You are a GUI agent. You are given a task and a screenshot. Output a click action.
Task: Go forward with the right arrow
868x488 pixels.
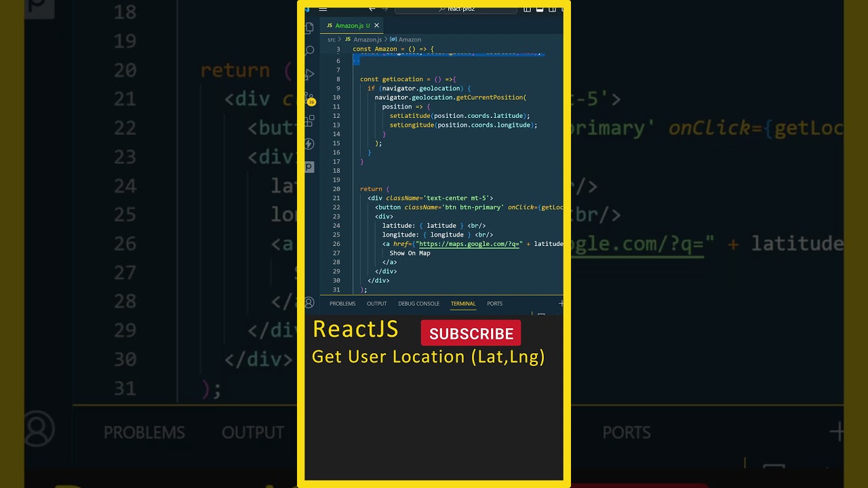(385, 9)
